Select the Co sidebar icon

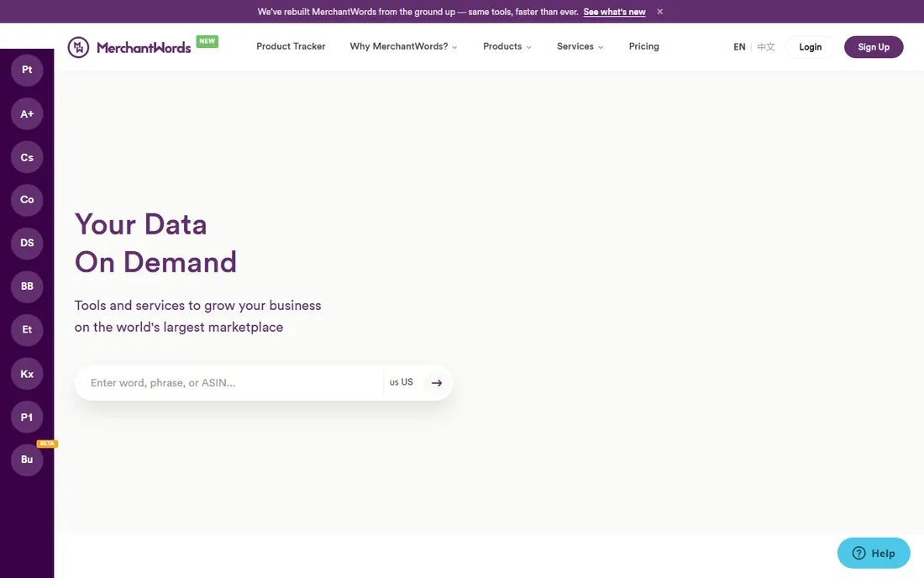coord(27,200)
